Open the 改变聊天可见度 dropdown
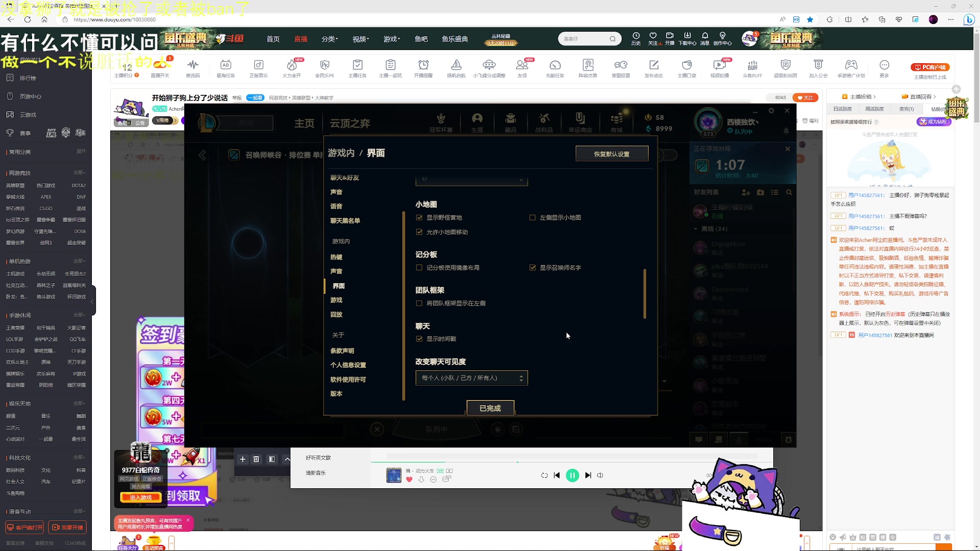This screenshot has height=551, width=980. coord(472,378)
